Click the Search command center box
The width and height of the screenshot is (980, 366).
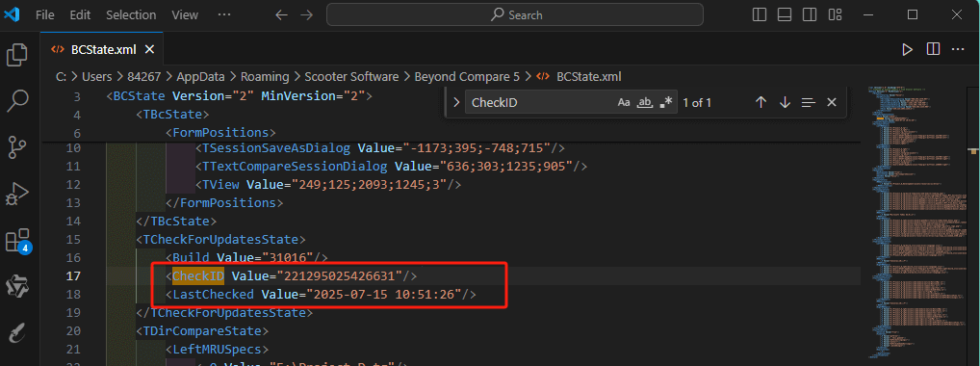(515, 14)
